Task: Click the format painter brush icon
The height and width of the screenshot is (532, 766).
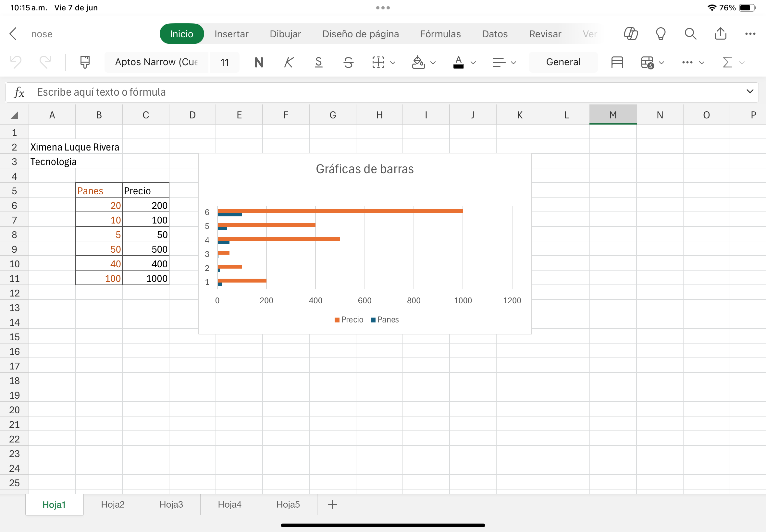Action: coord(85,62)
